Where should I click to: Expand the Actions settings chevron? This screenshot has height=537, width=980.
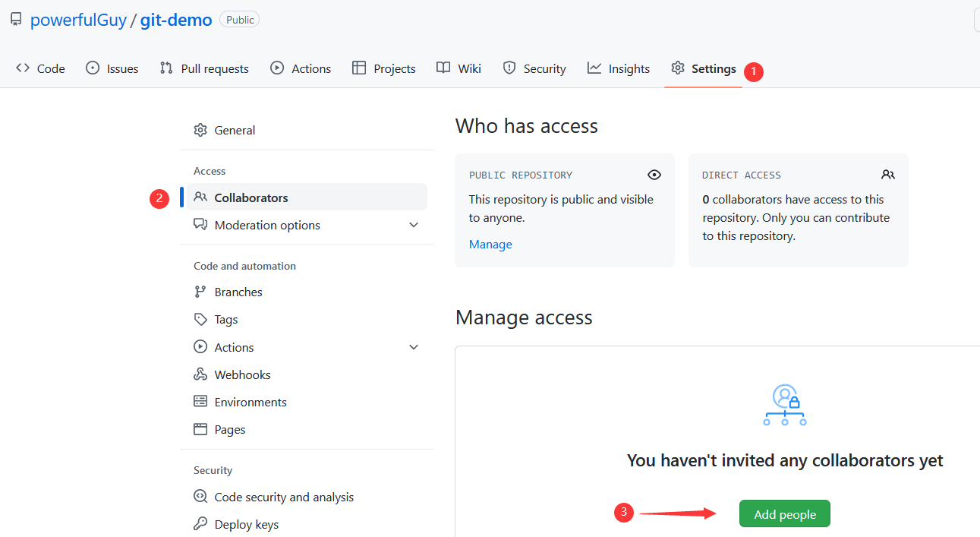[x=414, y=347]
